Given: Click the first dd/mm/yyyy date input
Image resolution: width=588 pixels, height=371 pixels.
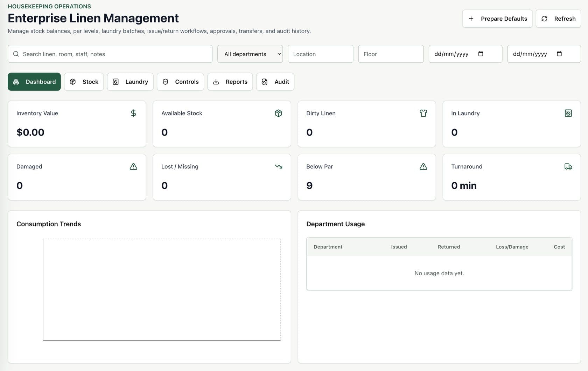Looking at the screenshot, I should pos(465,54).
